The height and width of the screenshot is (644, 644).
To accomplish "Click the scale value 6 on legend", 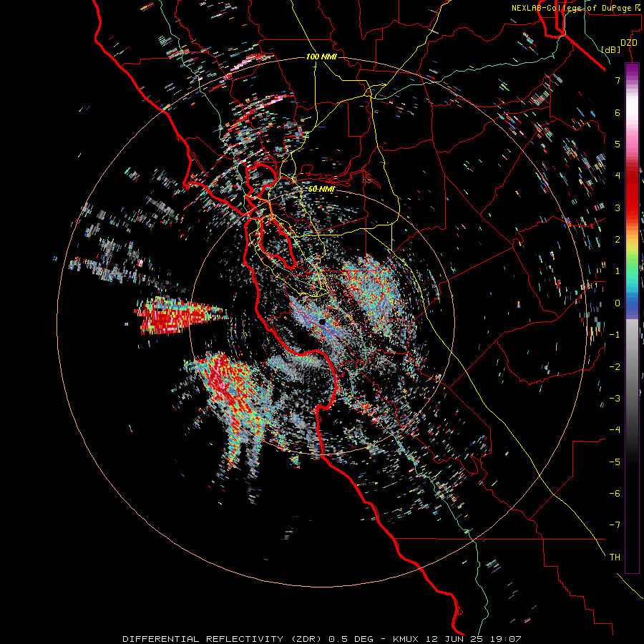I will pos(618,112).
